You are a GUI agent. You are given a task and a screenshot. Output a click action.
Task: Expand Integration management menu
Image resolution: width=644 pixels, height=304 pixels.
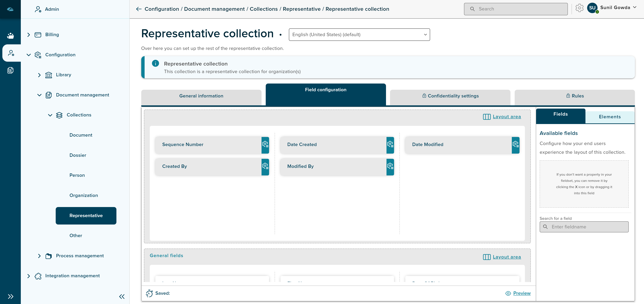click(x=29, y=276)
